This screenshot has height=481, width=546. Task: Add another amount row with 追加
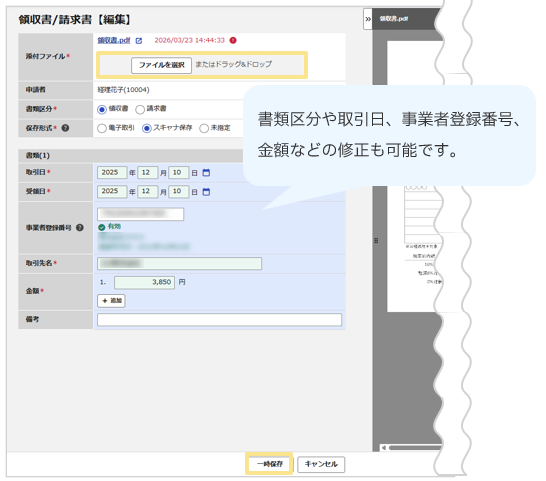111,301
